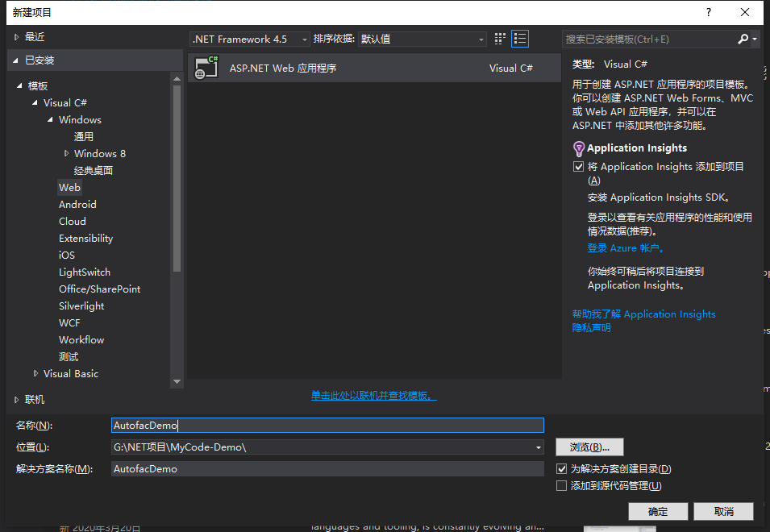
Task: Toggle create directory for solution checkbox
Action: tap(562, 468)
